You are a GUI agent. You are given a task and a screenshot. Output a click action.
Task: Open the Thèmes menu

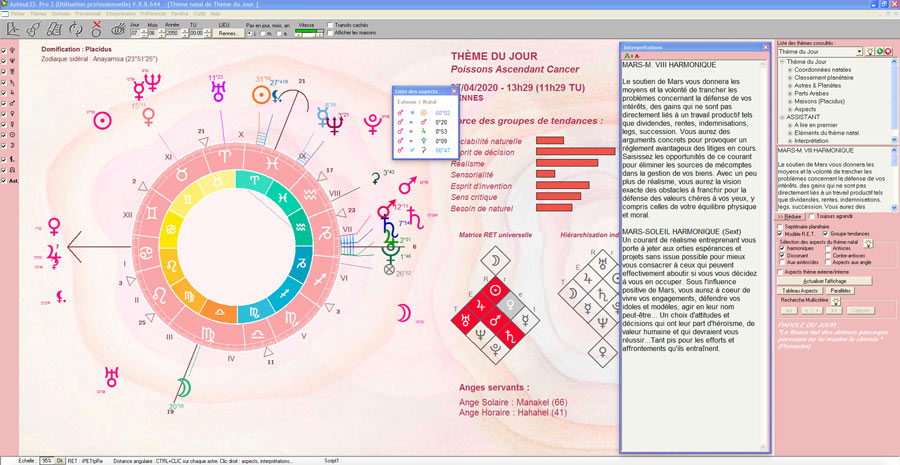pos(38,14)
